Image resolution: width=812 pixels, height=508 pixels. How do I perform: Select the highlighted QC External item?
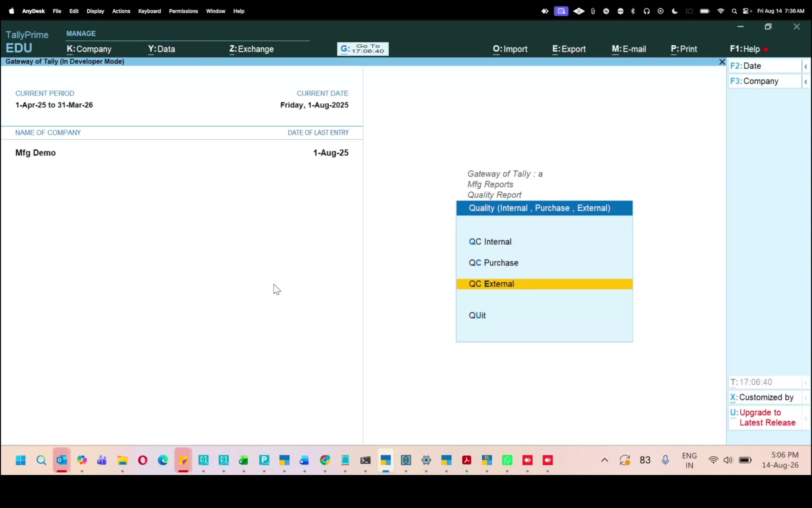(x=544, y=284)
